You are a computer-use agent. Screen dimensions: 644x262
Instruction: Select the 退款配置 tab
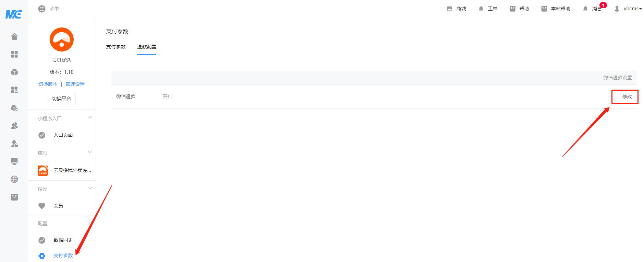(x=147, y=47)
